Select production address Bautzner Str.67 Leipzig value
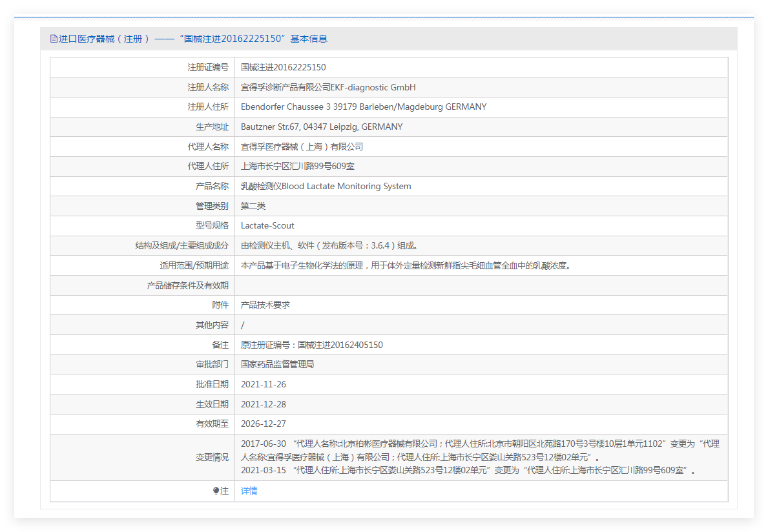 click(322, 127)
